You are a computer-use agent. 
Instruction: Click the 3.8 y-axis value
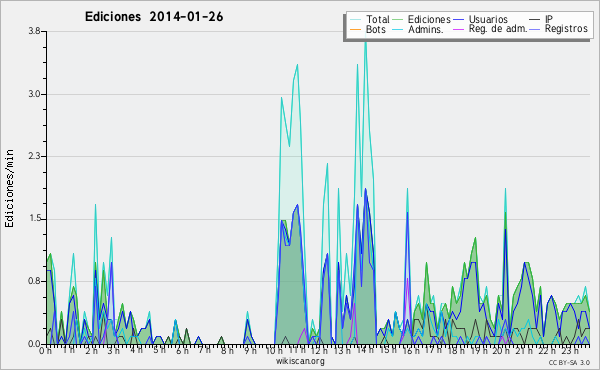(x=34, y=31)
